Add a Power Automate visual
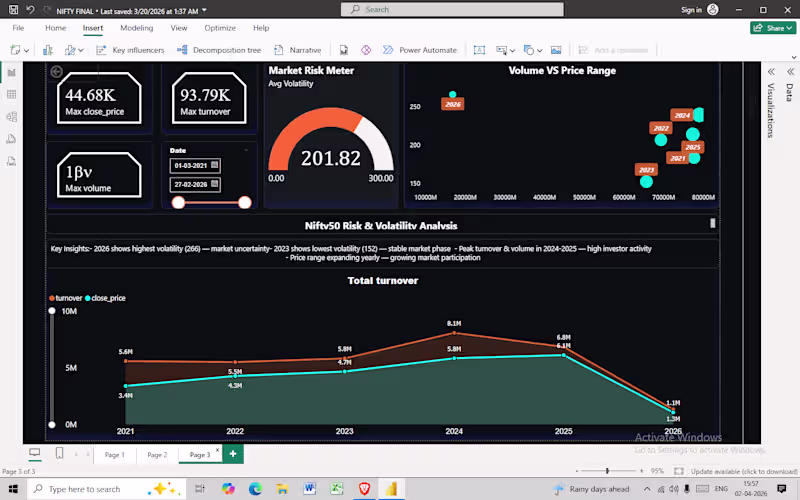800x500 pixels. 420,50
